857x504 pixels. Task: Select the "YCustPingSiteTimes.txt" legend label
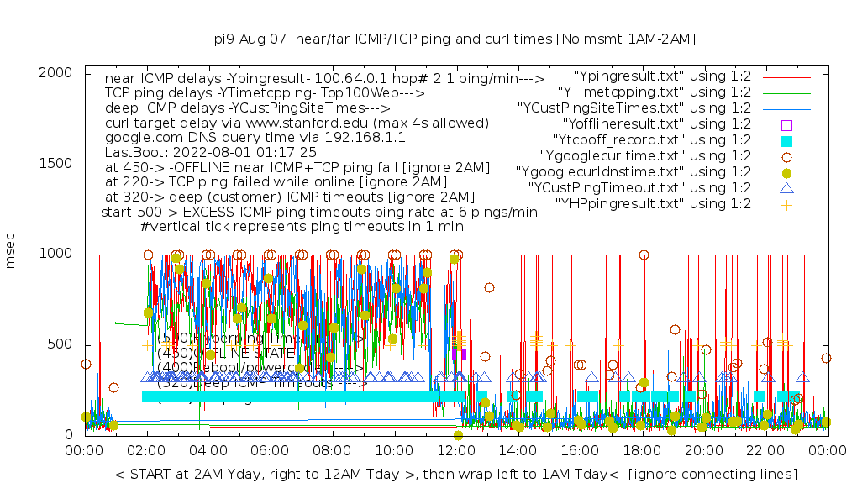pos(635,108)
